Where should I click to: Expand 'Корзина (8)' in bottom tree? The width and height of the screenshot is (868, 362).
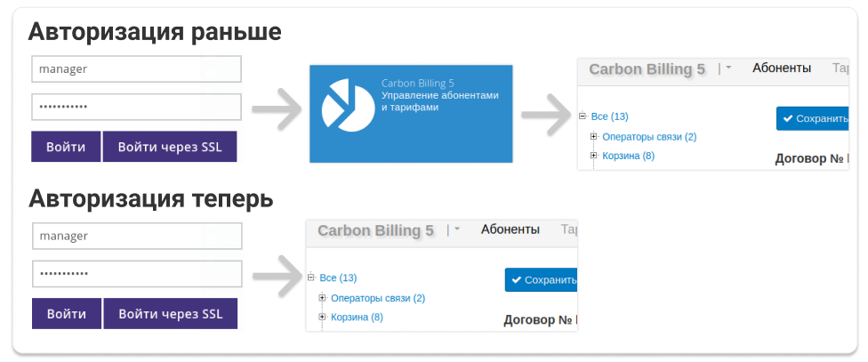[x=322, y=318]
